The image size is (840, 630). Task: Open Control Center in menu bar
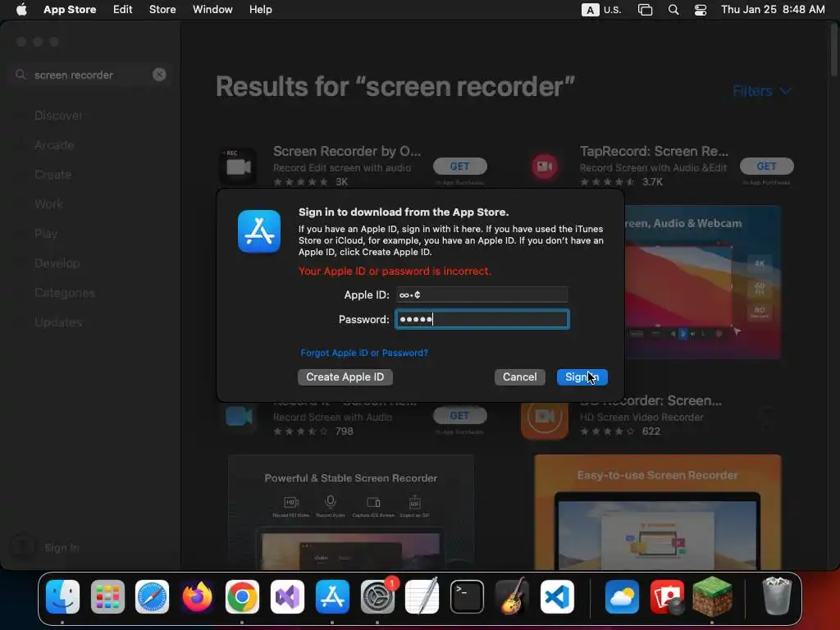tap(701, 10)
